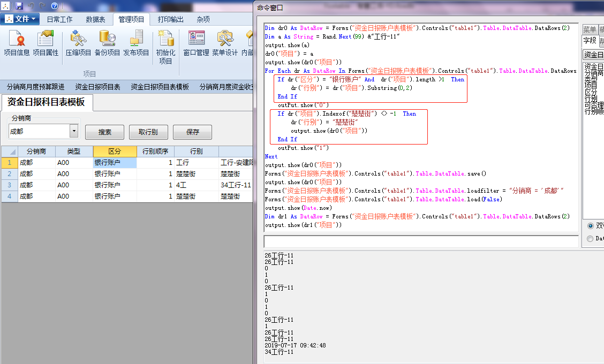Open the 资金日报项目表 window tab
This screenshot has height=364, width=604.
click(x=97, y=87)
